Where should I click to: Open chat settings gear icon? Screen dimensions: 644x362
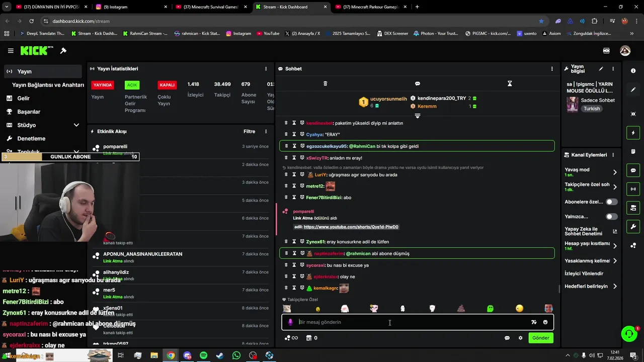tap(521, 338)
